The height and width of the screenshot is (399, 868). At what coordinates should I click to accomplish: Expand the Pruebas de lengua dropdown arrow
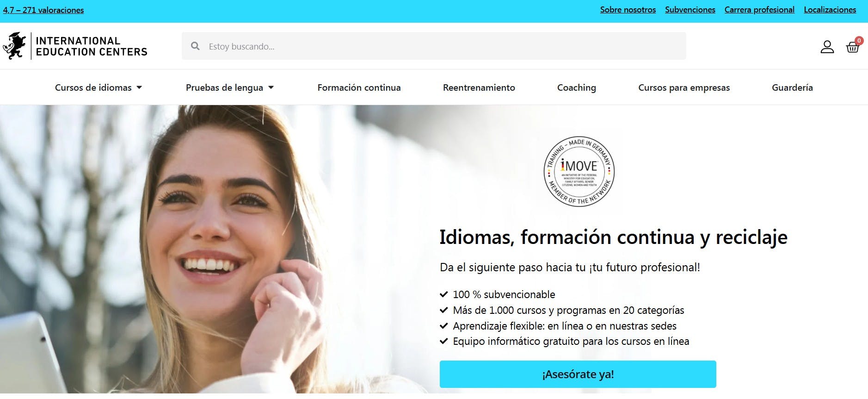[x=271, y=87]
